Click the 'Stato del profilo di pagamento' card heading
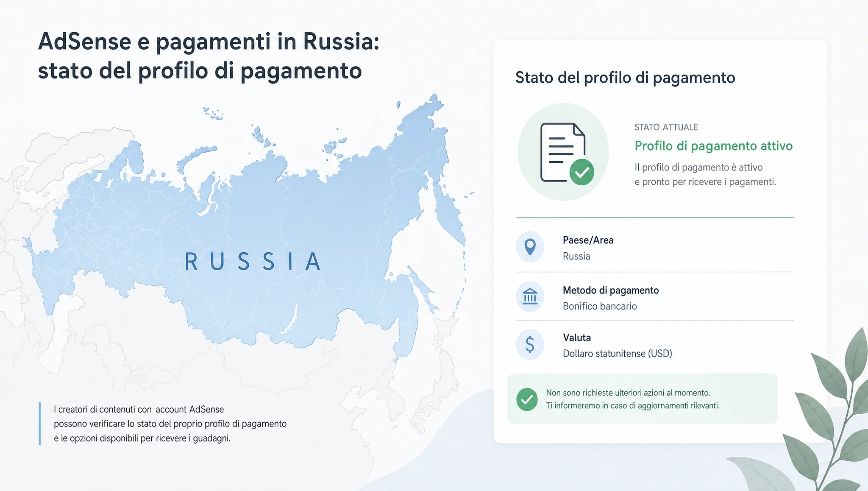This screenshot has height=491, width=868. tap(625, 78)
